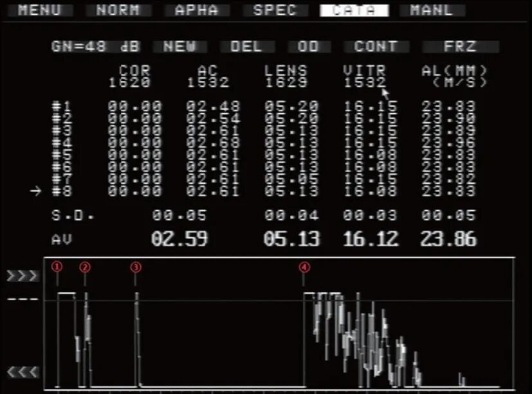This screenshot has width=532, height=394.
Task: Click the average LENS value 05.13
Action: click(x=291, y=238)
